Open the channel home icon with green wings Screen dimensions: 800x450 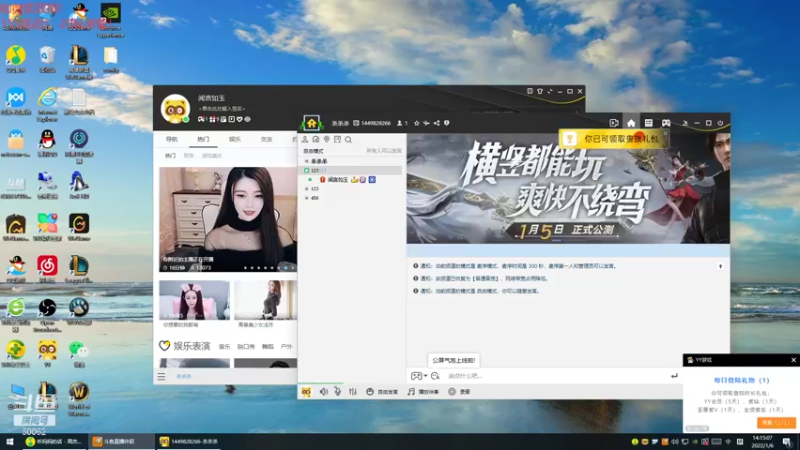point(311,122)
